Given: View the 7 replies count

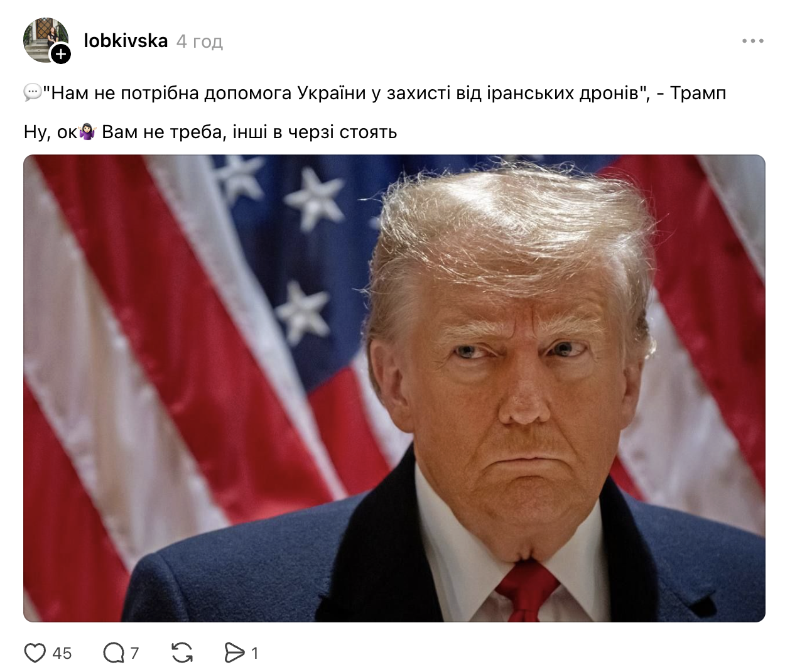Looking at the screenshot, I should (x=134, y=654).
